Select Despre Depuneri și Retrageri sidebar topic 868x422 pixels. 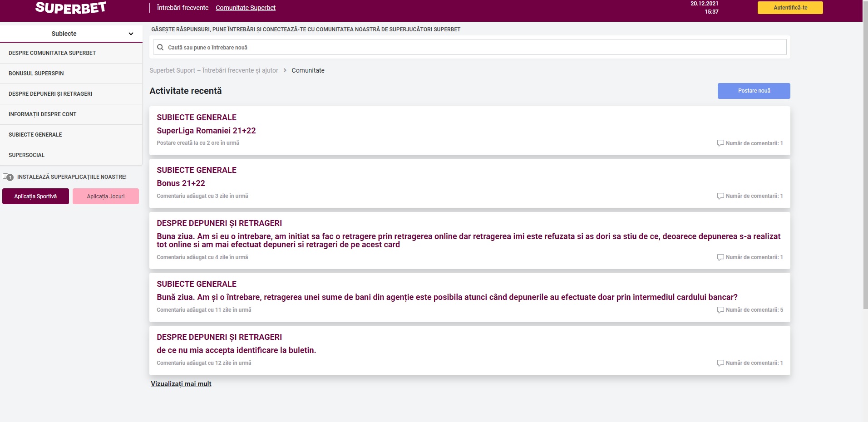tap(71, 94)
